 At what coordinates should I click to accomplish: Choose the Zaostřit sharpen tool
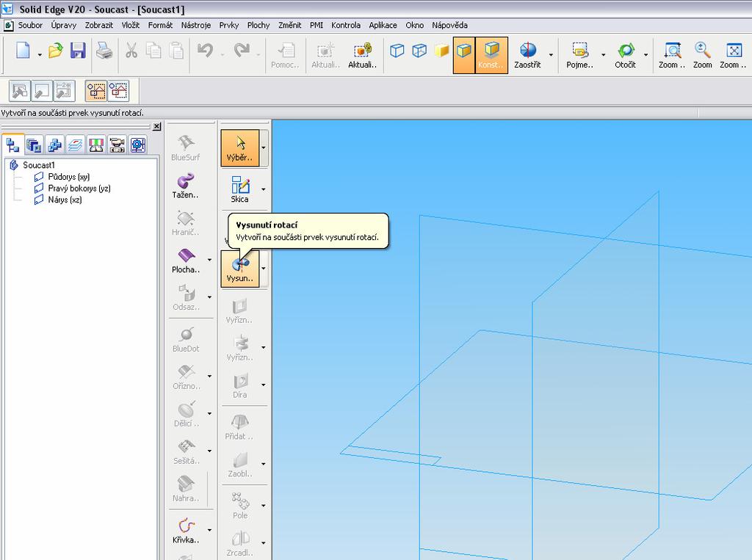(527, 55)
